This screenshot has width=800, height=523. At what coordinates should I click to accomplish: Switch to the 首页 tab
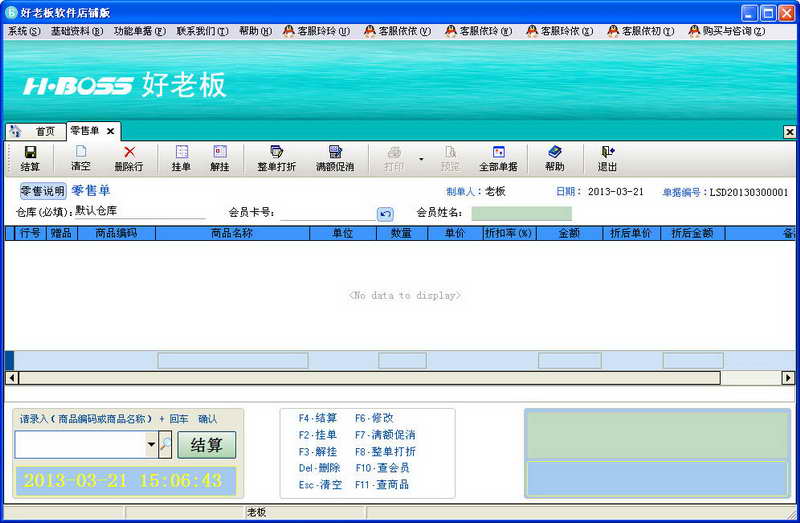point(36,132)
